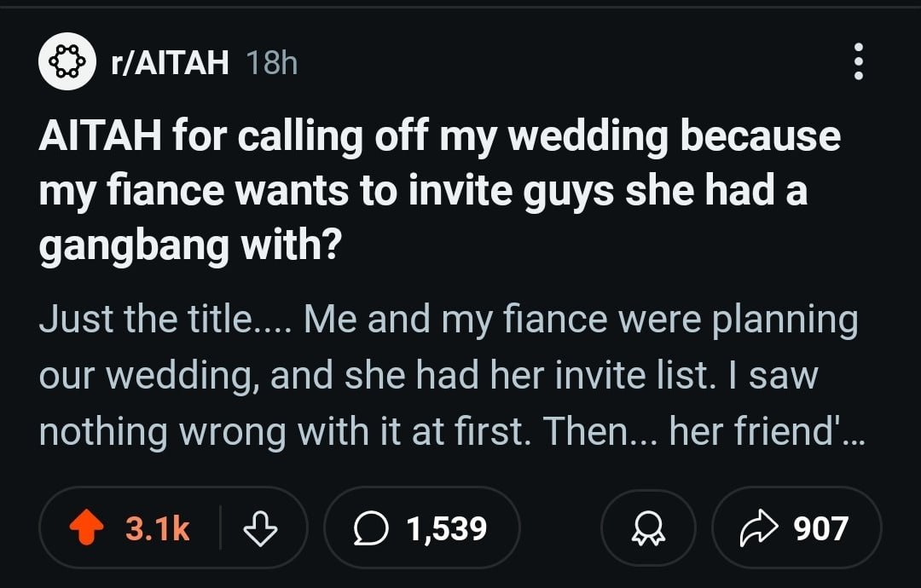Click the 18h post timestamp
Screen dimensions: 921x588
[271, 62]
